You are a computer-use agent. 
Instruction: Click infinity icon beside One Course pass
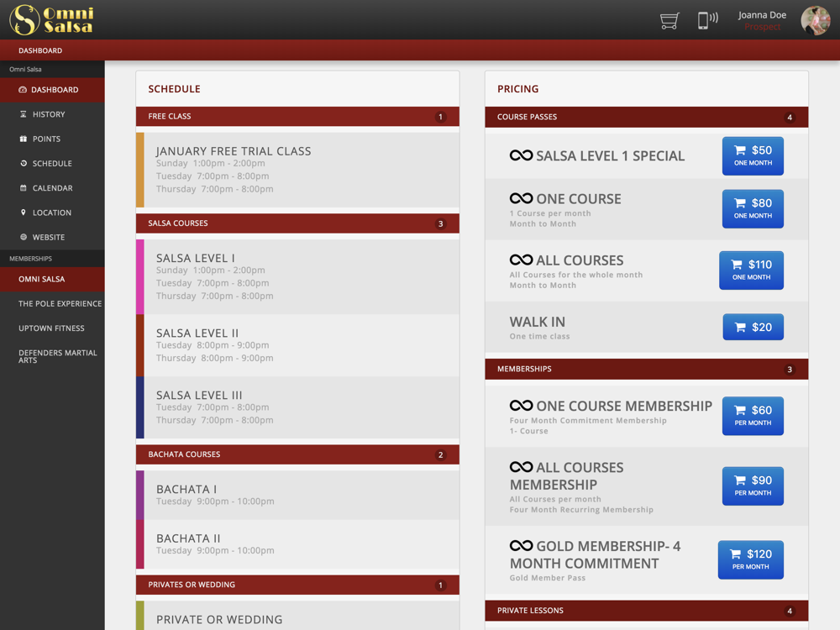tap(521, 198)
